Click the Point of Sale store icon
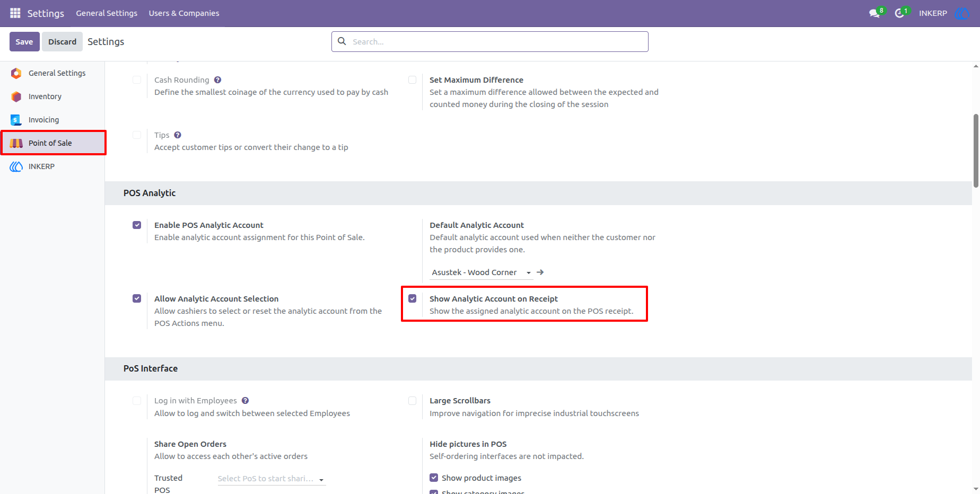Image resolution: width=980 pixels, height=494 pixels. coord(16,143)
